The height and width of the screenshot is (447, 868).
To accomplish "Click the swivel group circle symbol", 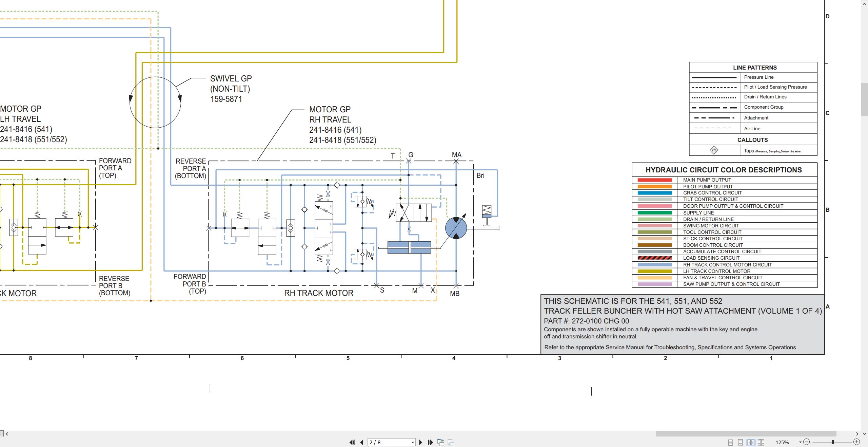I will tap(155, 102).
